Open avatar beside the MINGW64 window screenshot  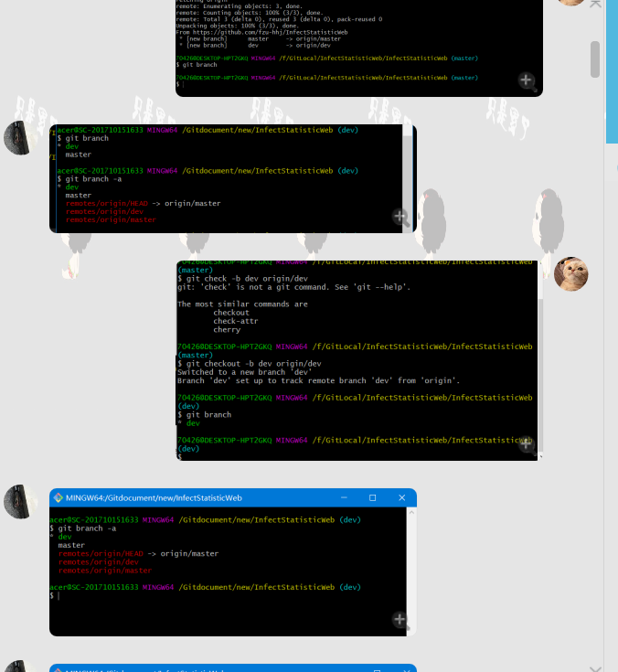coord(19,501)
